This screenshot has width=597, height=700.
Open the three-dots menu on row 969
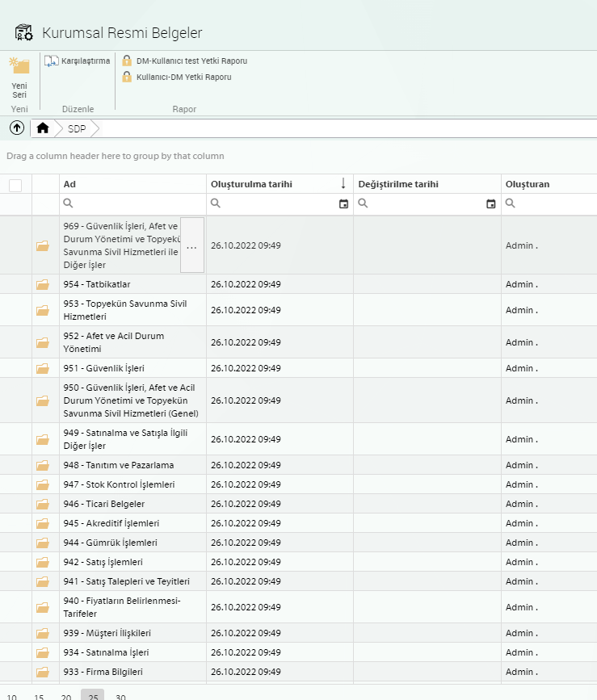point(191,245)
